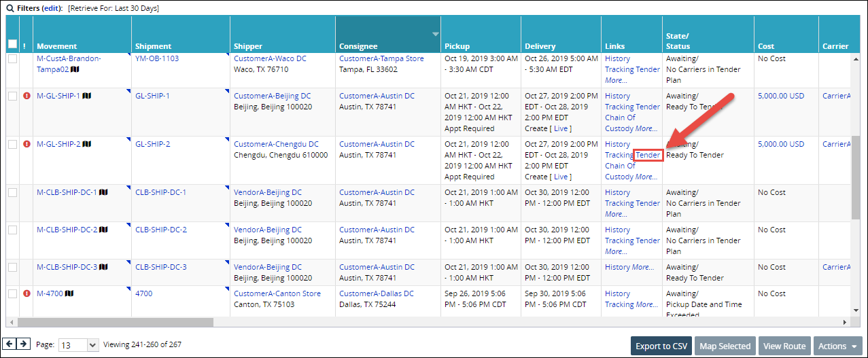Click the map icon beside M-GL-SHIP-2
868x358 pixels.
click(x=87, y=144)
